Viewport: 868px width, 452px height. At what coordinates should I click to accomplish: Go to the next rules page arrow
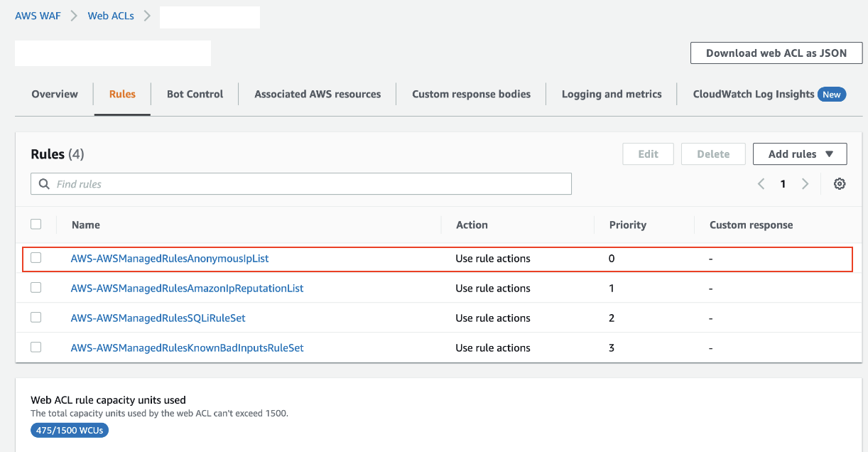coord(805,184)
